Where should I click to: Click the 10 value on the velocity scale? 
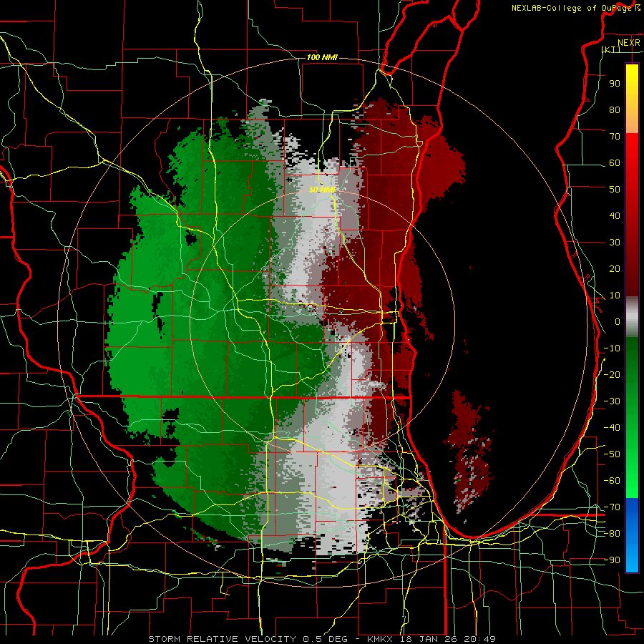tap(615, 296)
